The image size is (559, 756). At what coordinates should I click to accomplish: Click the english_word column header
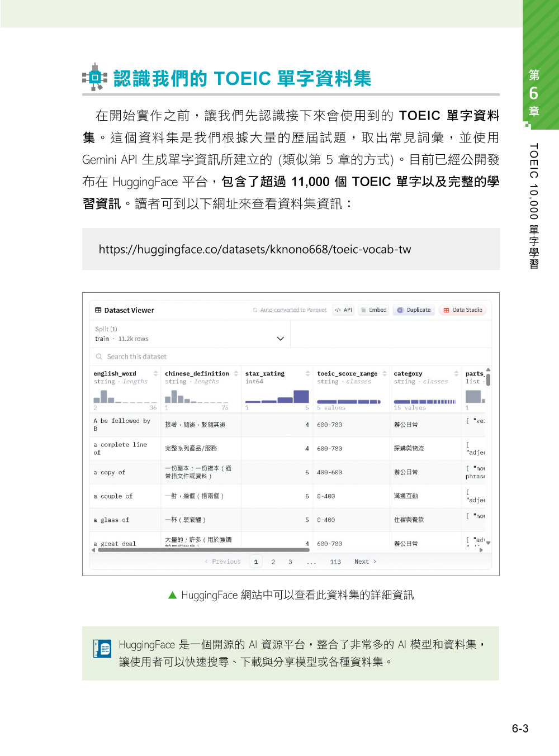pos(115,373)
